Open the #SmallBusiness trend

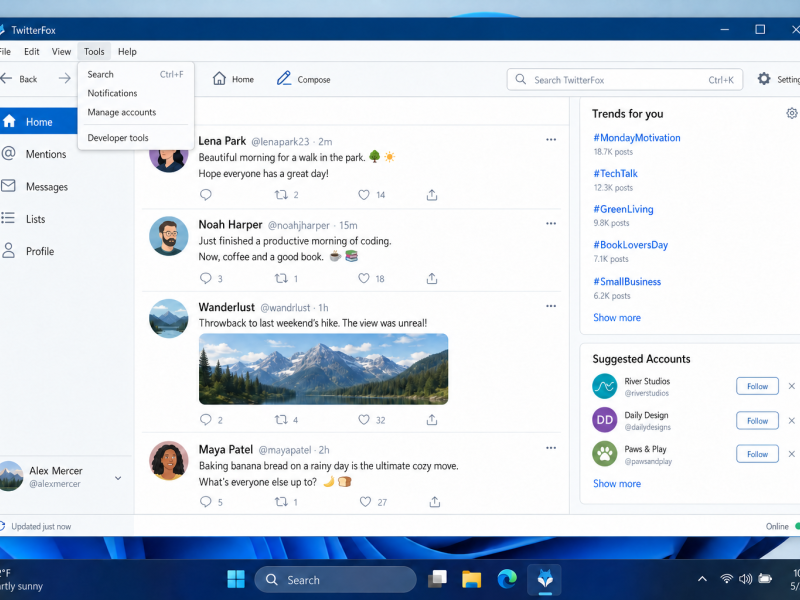627,282
